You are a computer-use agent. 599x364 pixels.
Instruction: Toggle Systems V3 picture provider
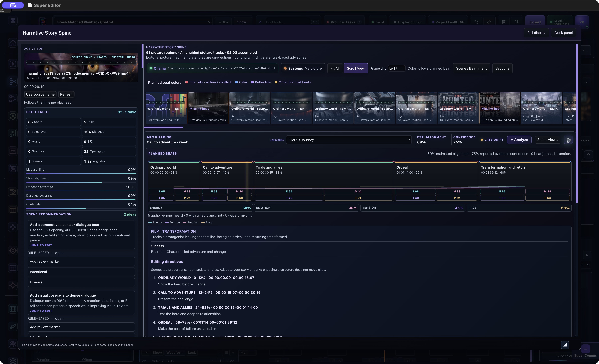tap(303, 68)
